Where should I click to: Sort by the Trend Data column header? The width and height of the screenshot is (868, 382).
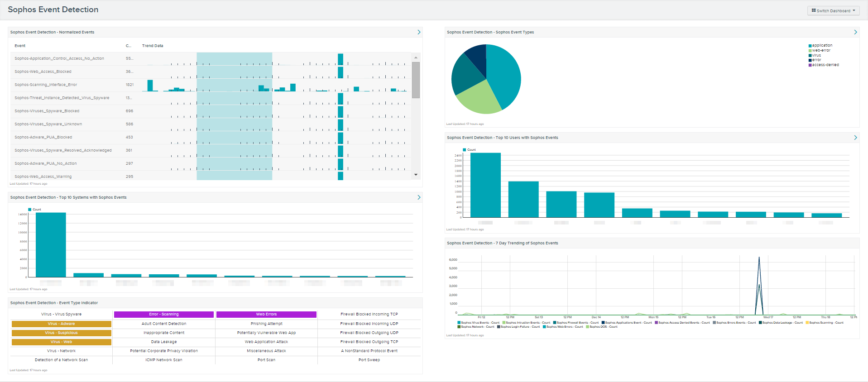click(153, 46)
